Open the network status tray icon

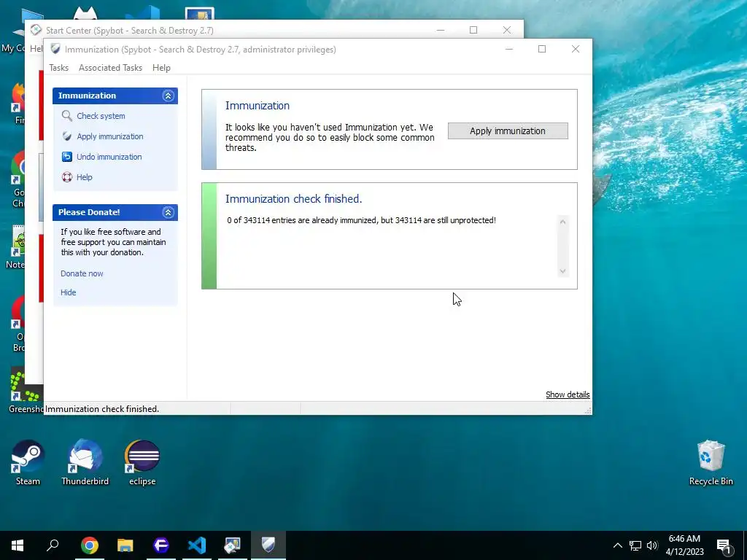(635, 545)
